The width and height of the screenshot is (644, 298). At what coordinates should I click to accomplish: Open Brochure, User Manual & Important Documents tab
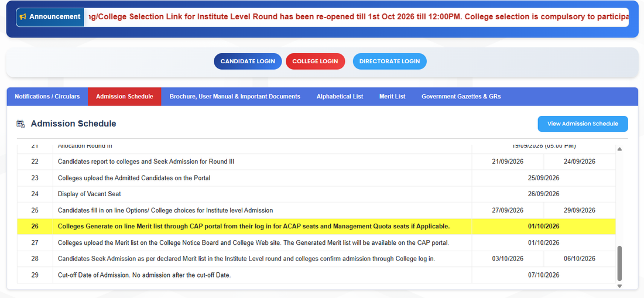235,97
